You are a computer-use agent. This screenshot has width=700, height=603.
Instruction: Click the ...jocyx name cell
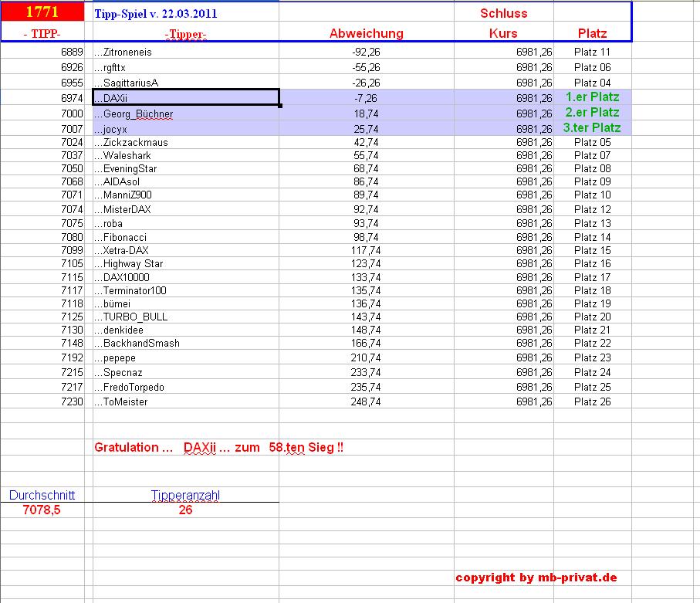tap(186, 129)
